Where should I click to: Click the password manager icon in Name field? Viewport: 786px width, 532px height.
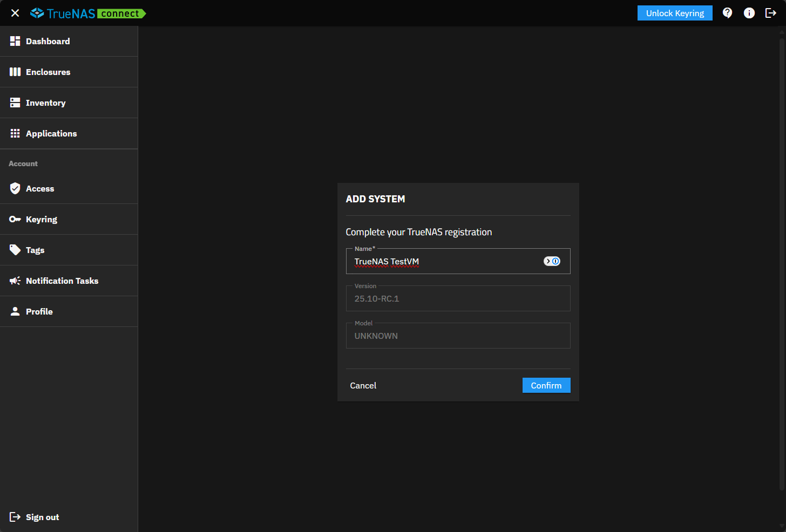point(552,261)
